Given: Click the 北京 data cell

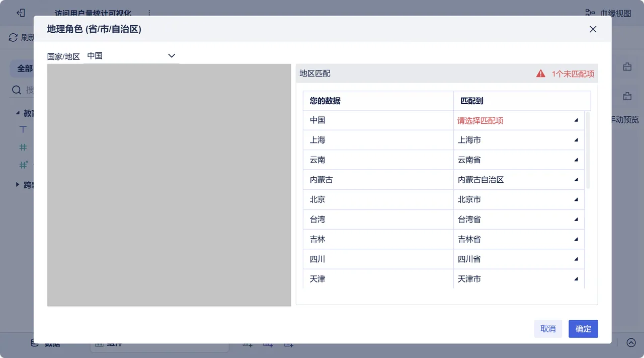Looking at the screenshot, I should (378, 200).
